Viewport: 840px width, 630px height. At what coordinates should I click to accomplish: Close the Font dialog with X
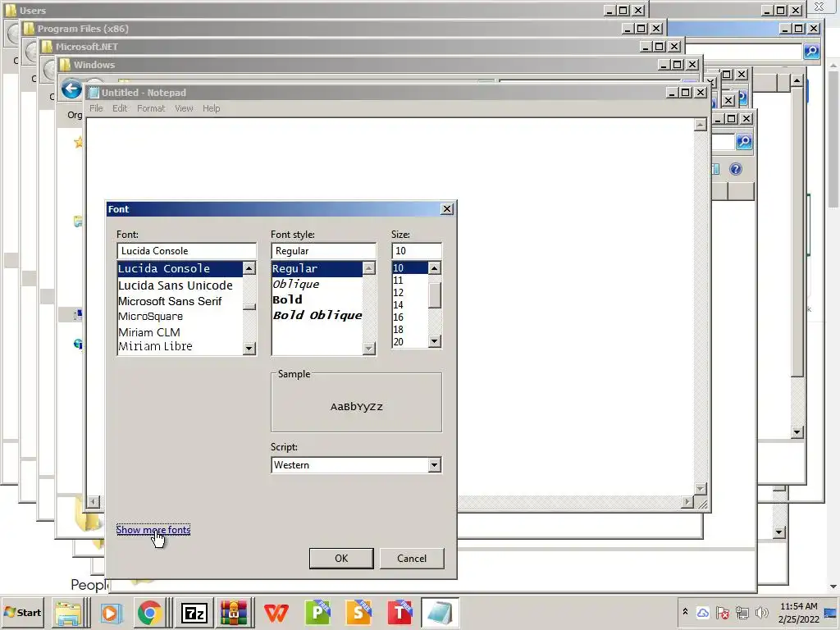[x=447, y=209]
